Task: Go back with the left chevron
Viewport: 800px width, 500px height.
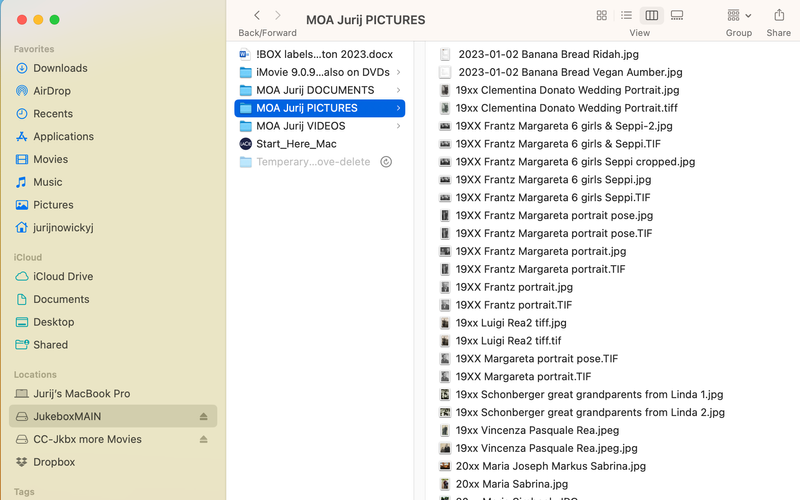Action: point(257,15)
